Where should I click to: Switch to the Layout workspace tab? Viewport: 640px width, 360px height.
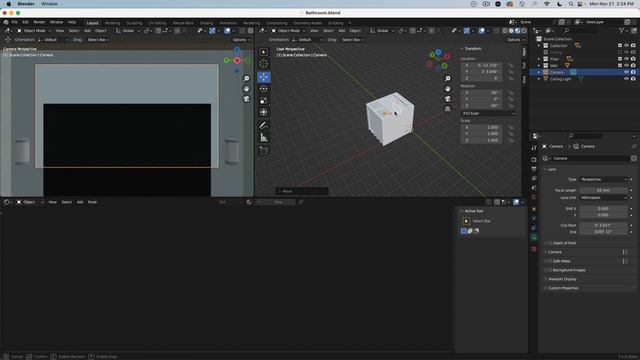pos(93,23)
